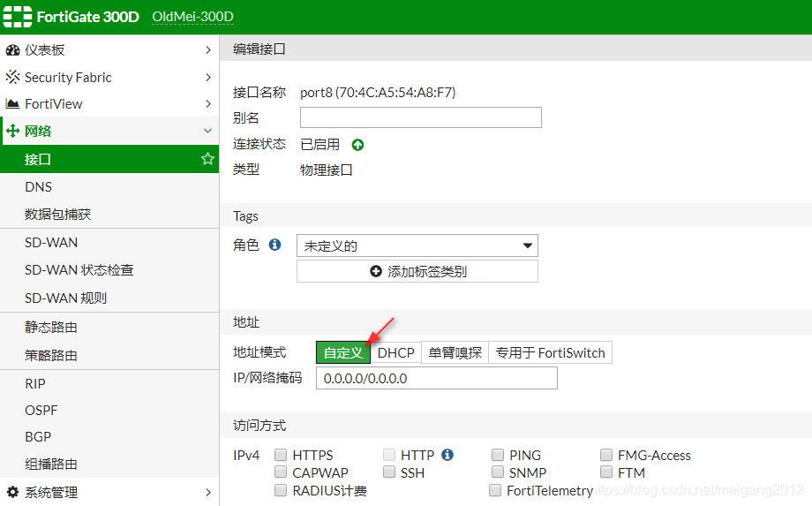Enable SSH access checkbox
The height and width of the screenshot is (506, 812).
click(x=389, y=472)
